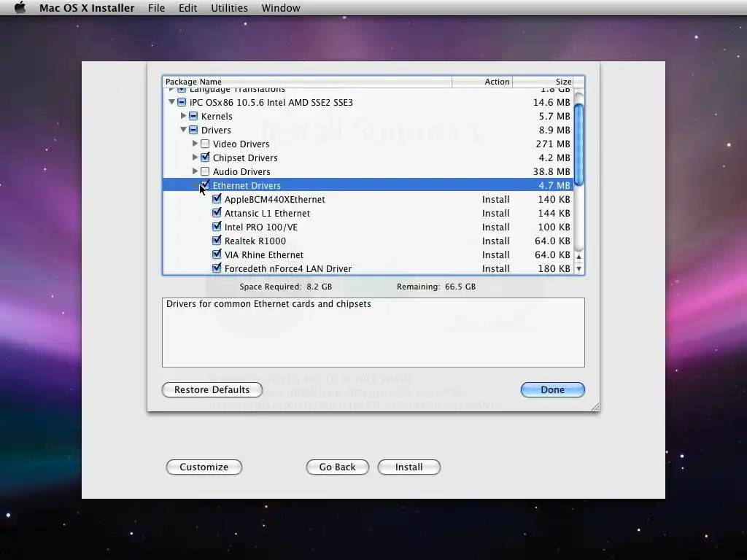The height and width of the screenshot is (560, 747).
Task: Click the scrollbar up arrow
Action: pos(578,257)
